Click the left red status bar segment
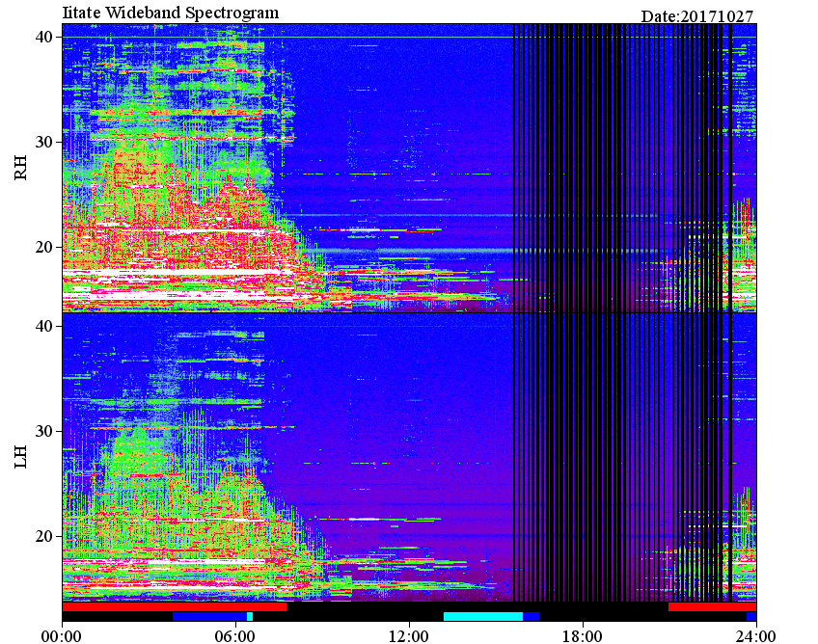Viewport: 818px width, 644px height. coord(175,607)
